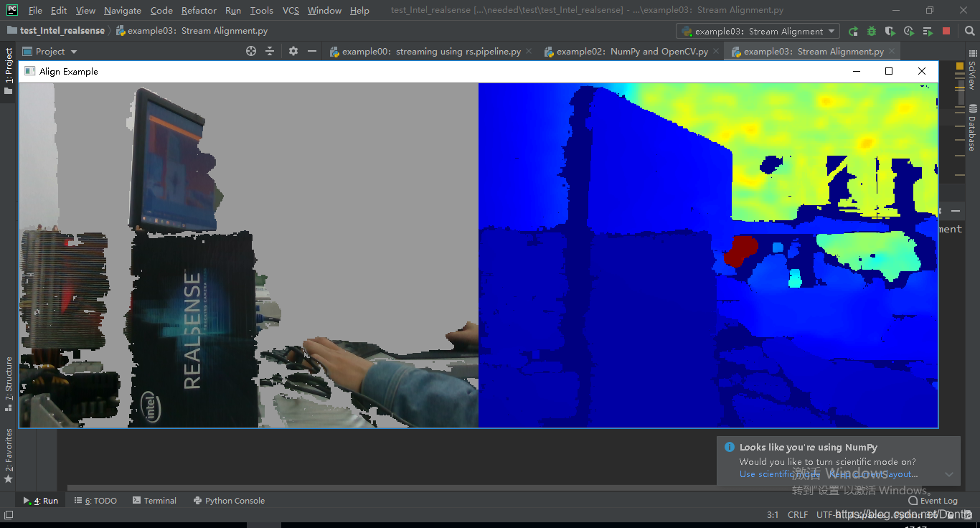Click the CRLF line separator indicator
The image size is (980, 528).
pos(798,514)
